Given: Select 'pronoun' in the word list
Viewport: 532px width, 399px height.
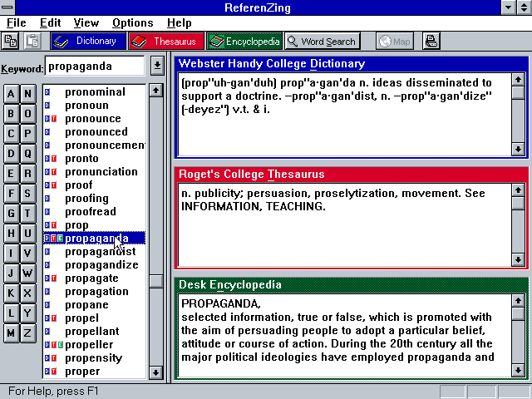Looking at the screenshot, I should [95, 106].
